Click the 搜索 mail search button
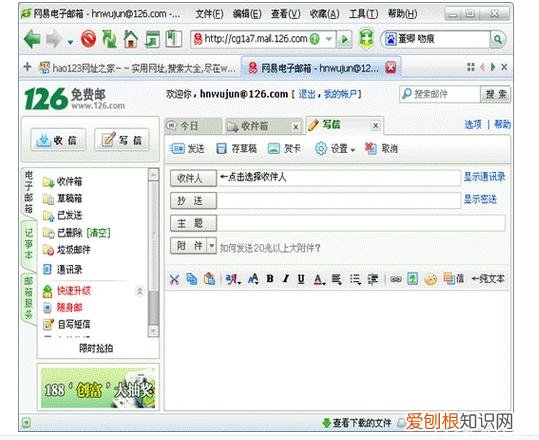Viewport: 539px width, 440px height. (495, 94)
